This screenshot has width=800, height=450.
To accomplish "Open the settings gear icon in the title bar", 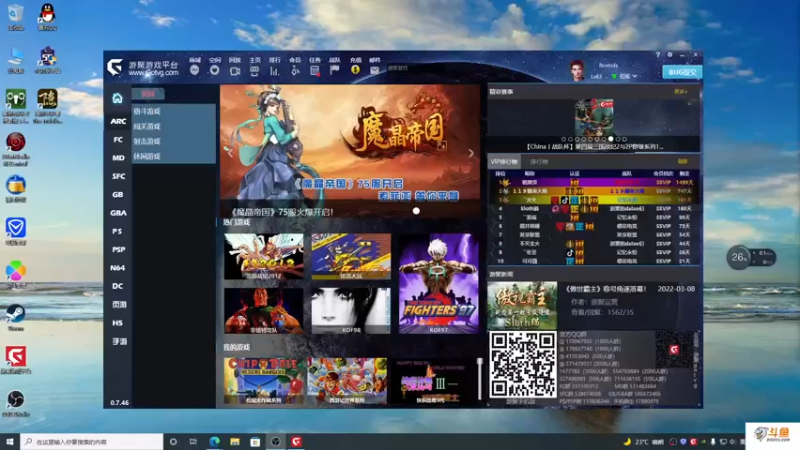I will 670,55.
